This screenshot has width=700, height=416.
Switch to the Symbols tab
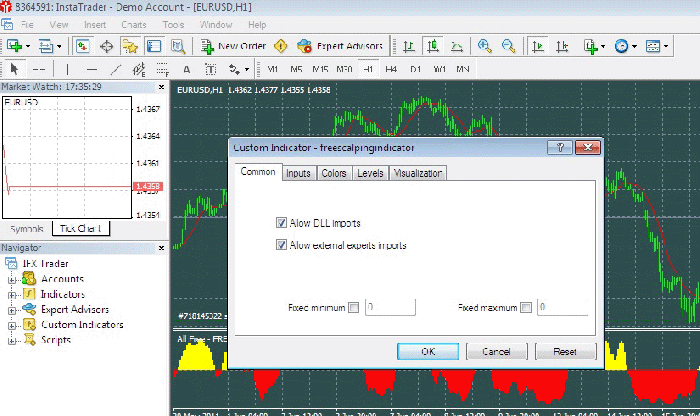coord(27,229)
